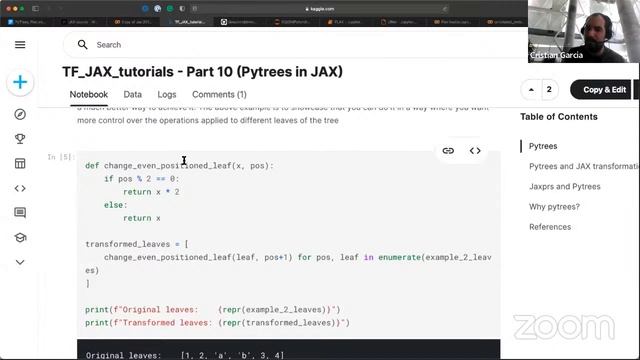Jump to the Why pytrees? section
640x360 pixels.
[x=554, y=207]
